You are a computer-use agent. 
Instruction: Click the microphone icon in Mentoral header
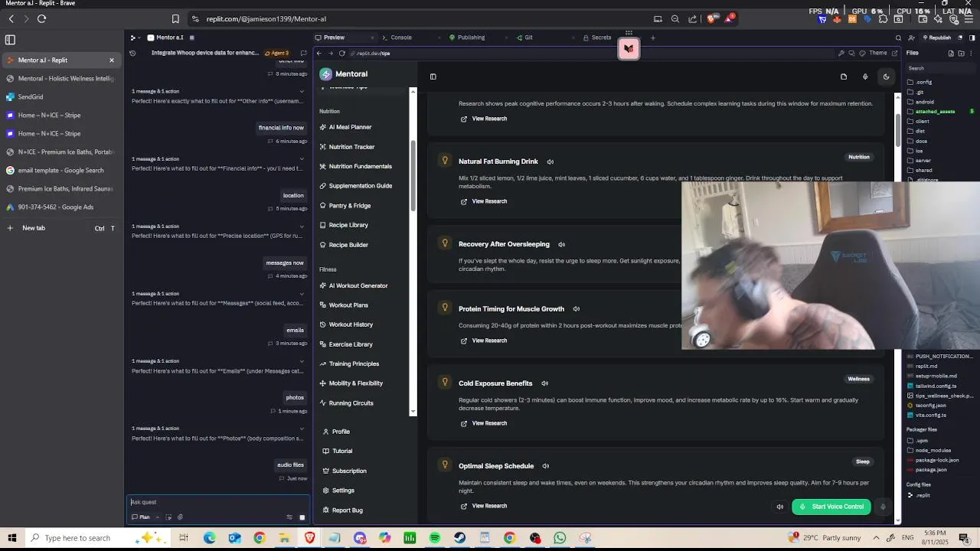click(865, 77)
